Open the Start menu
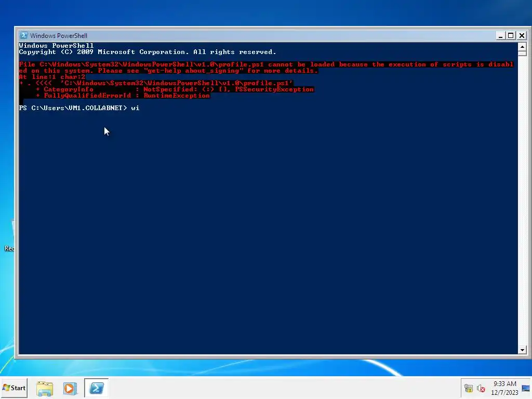Screen dimensions: 532x399 pyautogui.click(x=14, y=388)
